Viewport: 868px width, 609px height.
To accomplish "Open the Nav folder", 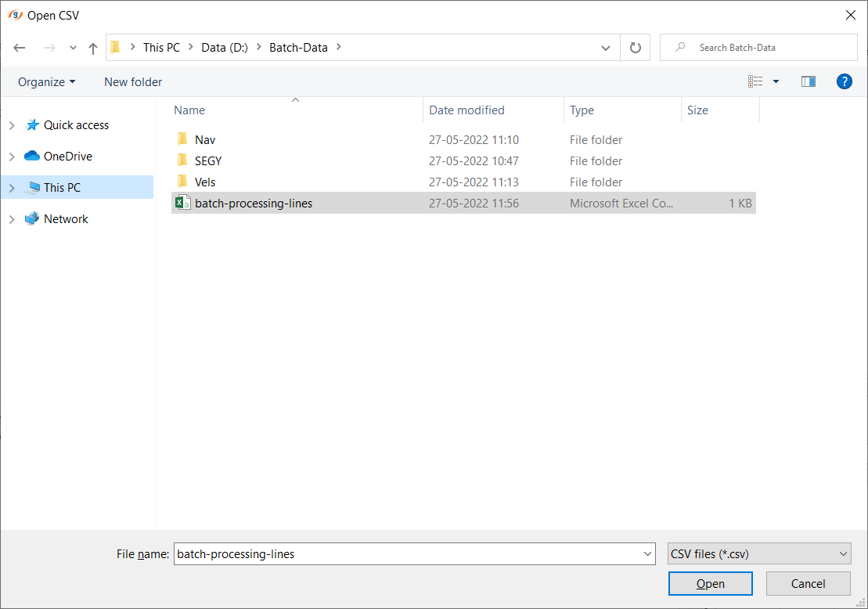I will [x=204, y=140].
